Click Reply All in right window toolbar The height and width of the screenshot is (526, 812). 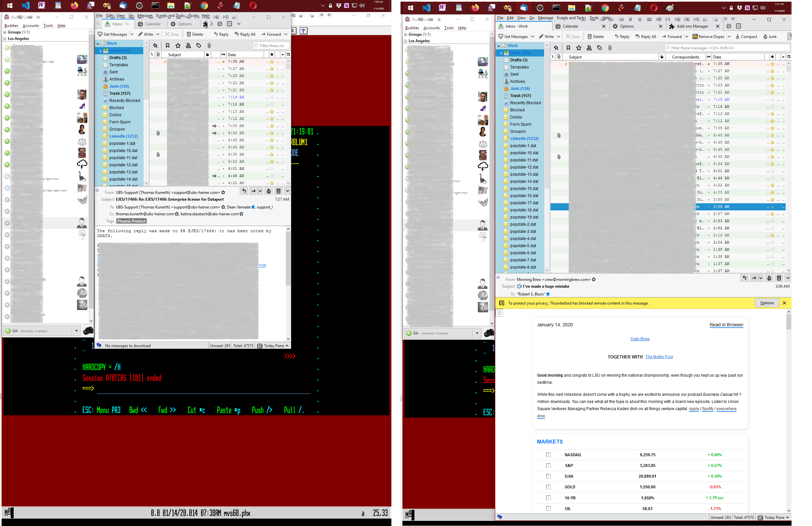click(x=645, y=36)
